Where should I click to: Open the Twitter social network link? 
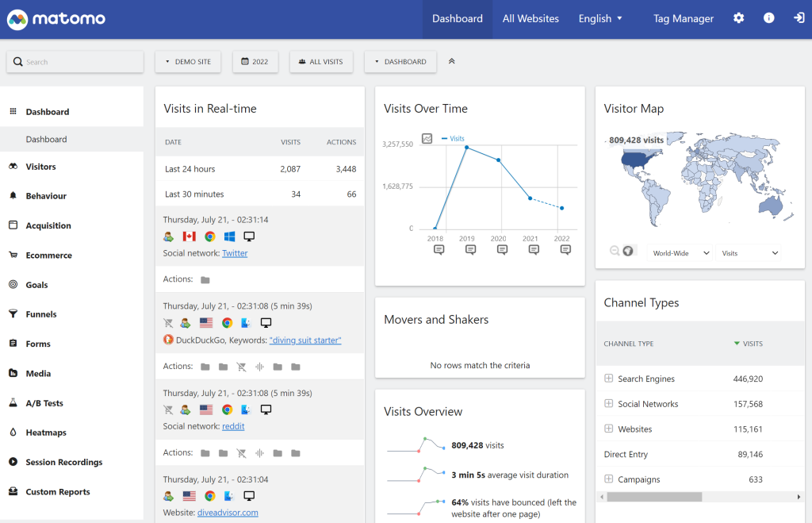click(x=235, y=252)
